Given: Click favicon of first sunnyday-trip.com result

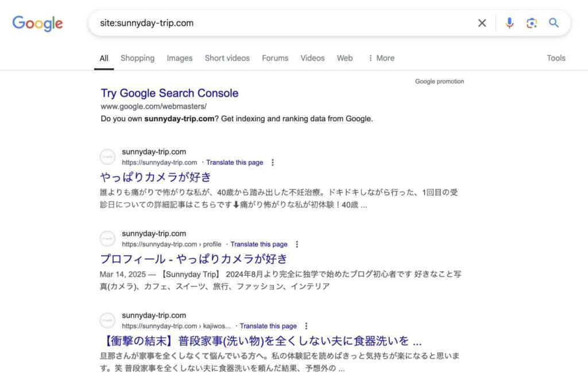Looking at the screenshot, I should (107, 157).
